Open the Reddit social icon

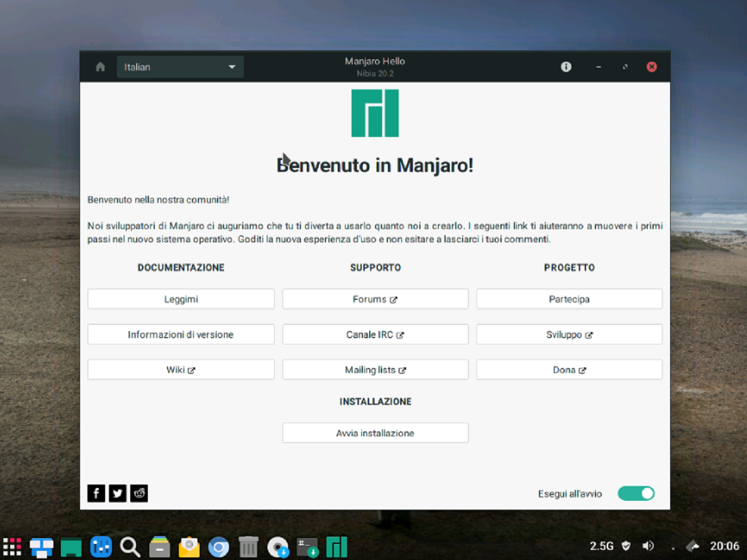click(139, 493)
